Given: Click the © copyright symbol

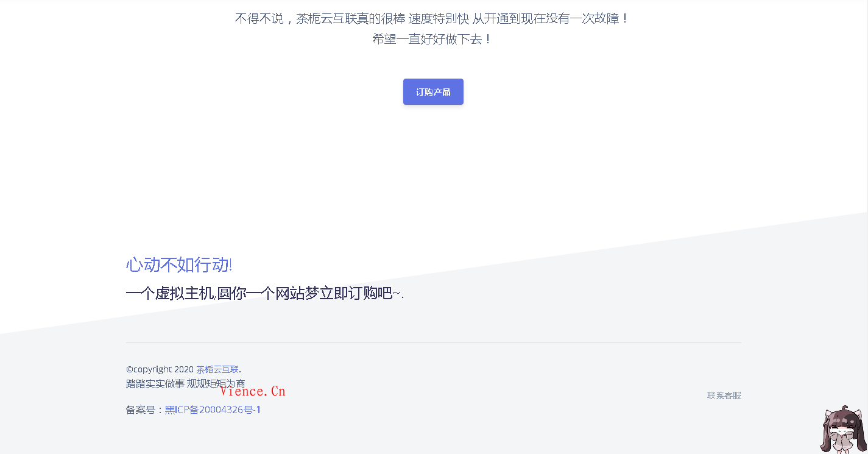Looking at the screenshot, I should click(129, 369).
